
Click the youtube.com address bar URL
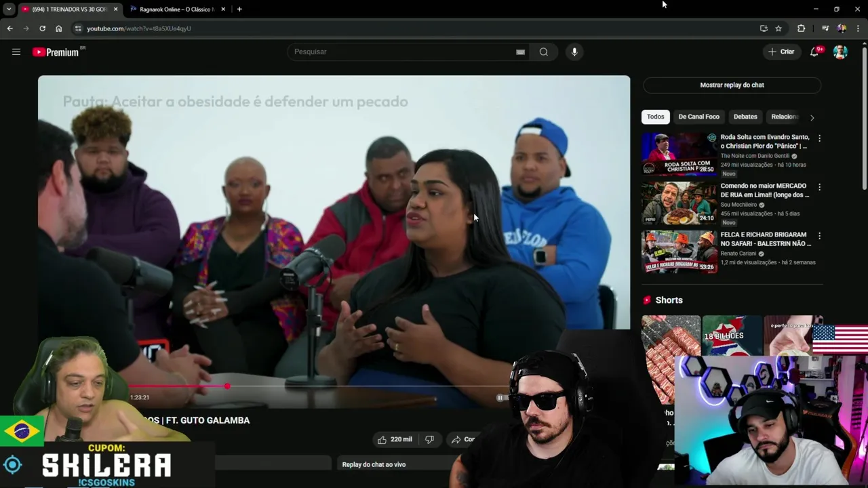[x=138, y=28]
